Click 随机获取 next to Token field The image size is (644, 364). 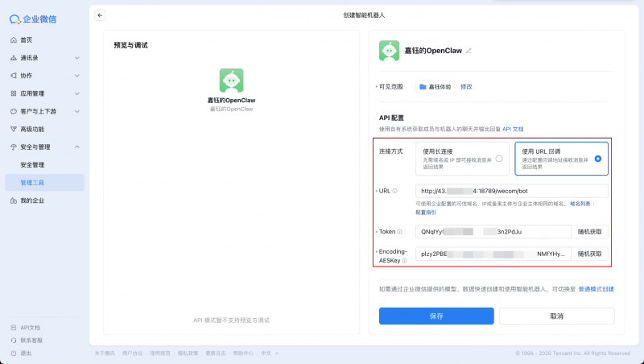[589, 231]
